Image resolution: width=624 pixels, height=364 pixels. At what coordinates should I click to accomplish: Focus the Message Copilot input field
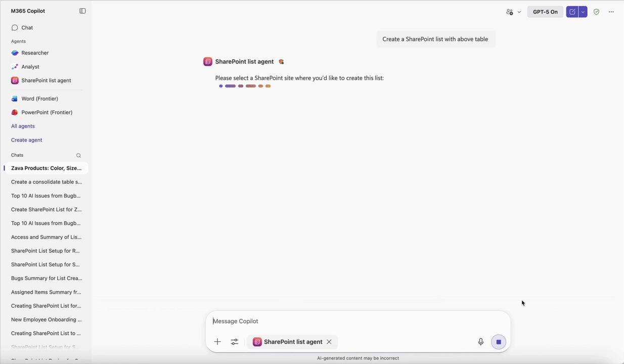click(358, 321)
